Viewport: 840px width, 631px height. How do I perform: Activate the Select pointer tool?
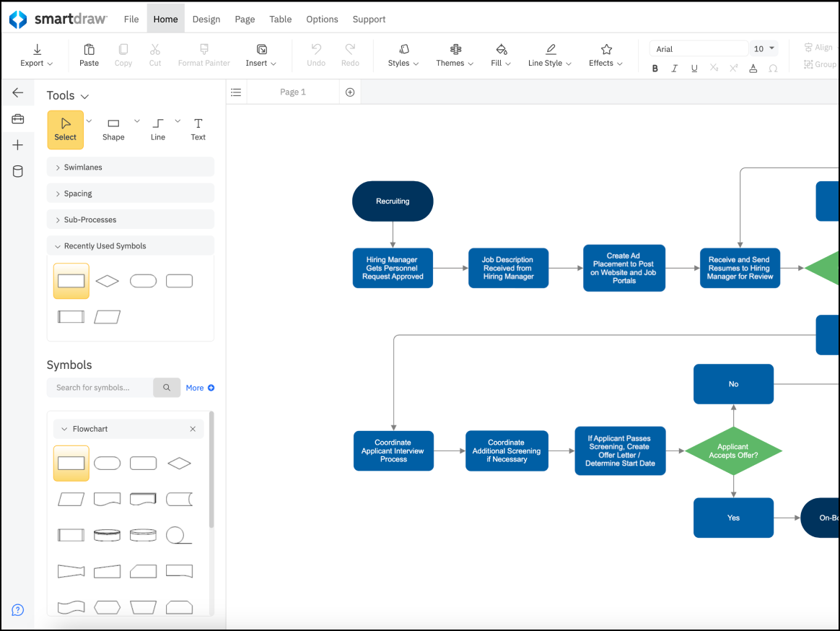(x=66, y=130)
